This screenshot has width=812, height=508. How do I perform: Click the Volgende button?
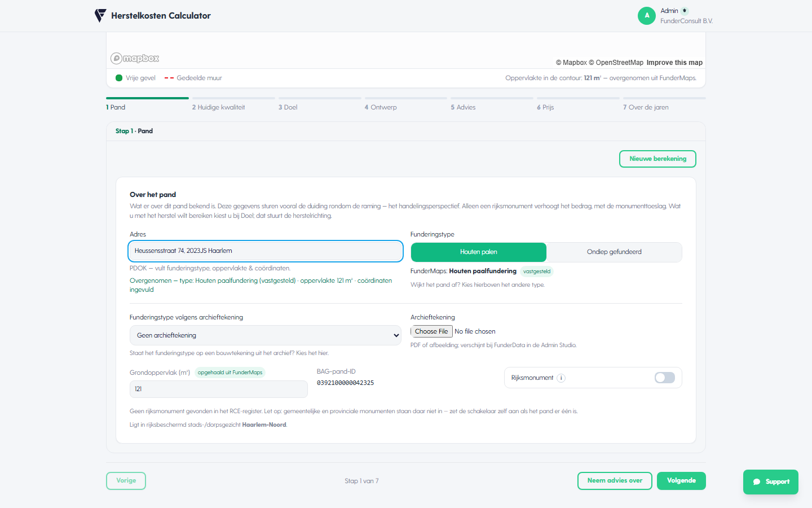[x=681, y=481]
